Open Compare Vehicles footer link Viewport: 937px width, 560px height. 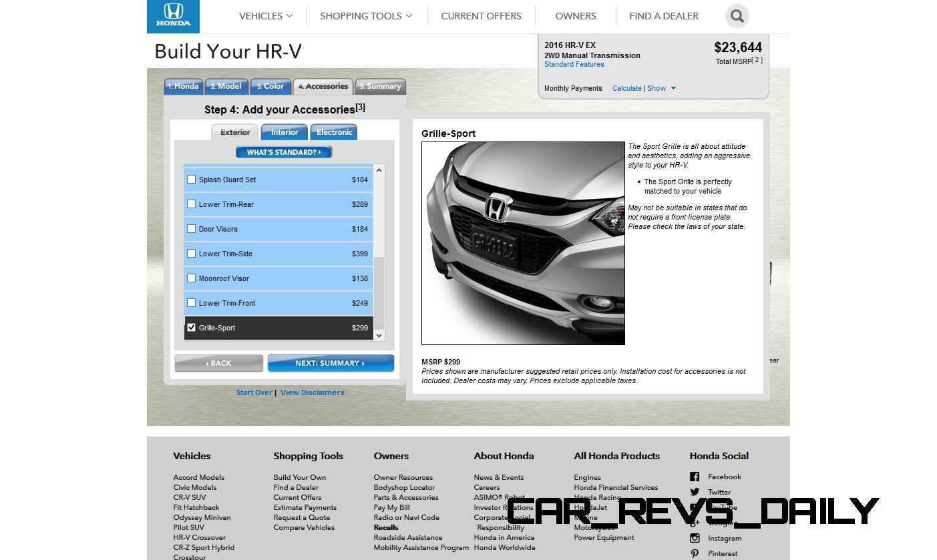pos(304,527)
